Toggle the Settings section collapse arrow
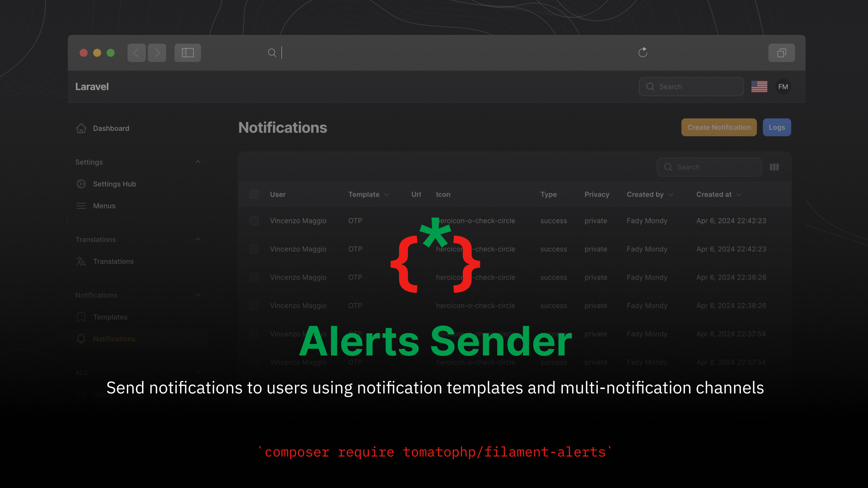 click(197, 161)
